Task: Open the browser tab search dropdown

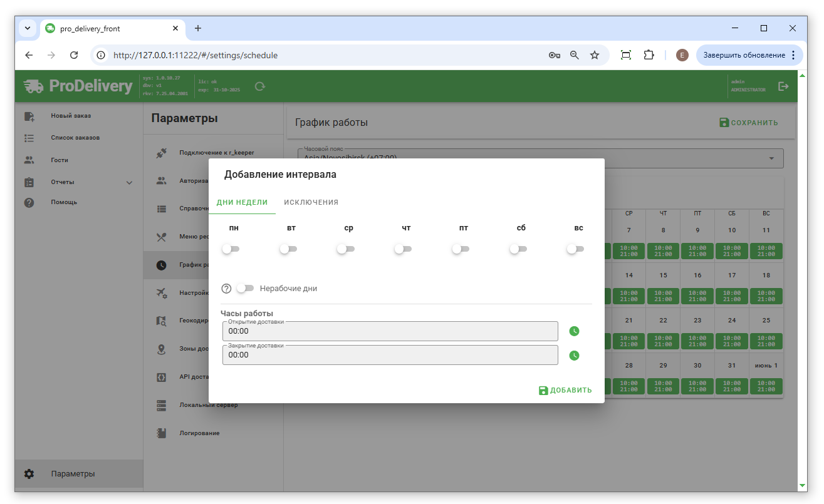Action: pos(28,28)
